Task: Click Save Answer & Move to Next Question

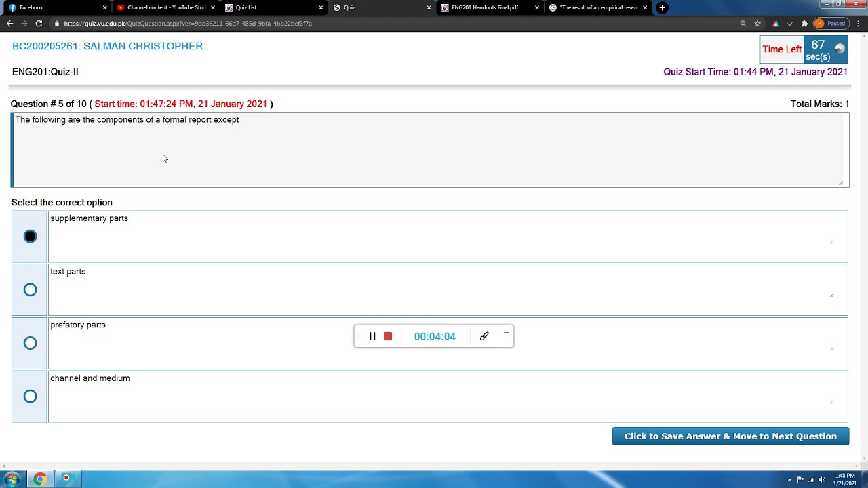Action: coord(730,436)
